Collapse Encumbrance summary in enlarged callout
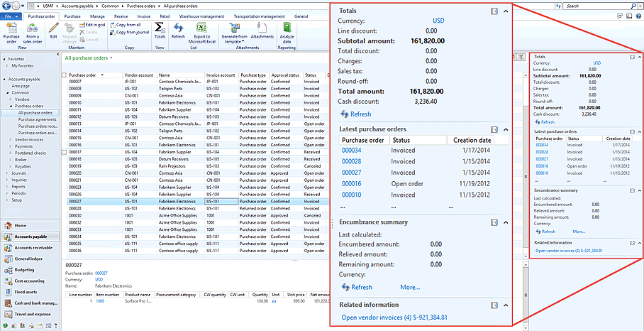Screen dimensions: 644x331 506,222
